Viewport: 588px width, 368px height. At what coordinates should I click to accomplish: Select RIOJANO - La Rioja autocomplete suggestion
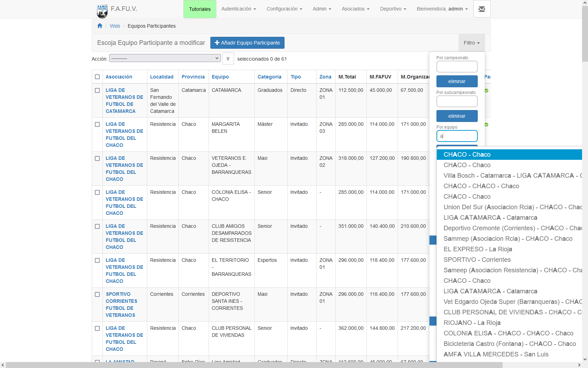[472, 323]
